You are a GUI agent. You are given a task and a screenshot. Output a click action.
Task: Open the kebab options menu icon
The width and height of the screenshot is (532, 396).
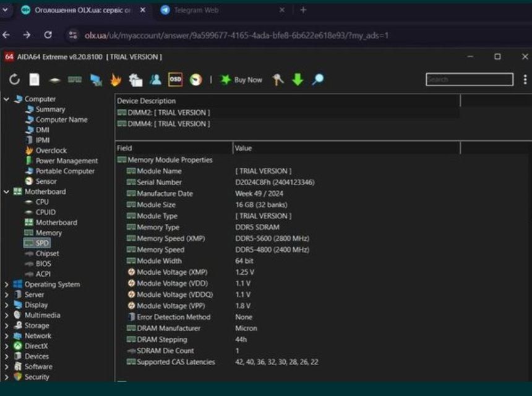(525, 79)
